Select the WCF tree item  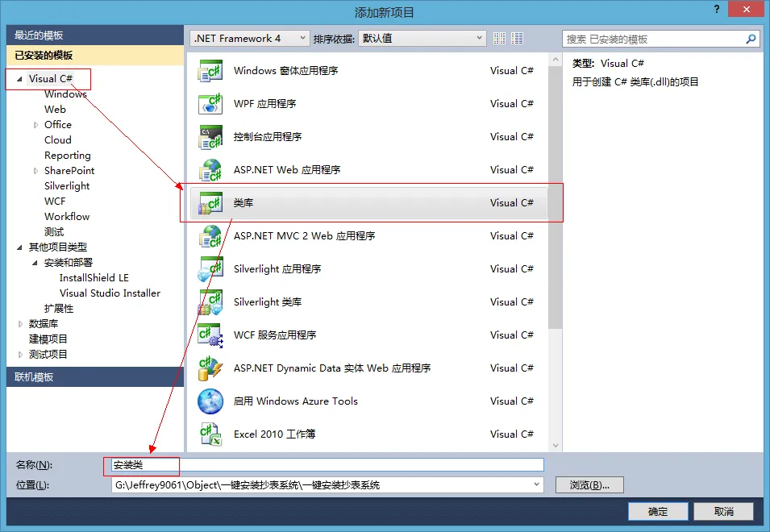point(55,202)
